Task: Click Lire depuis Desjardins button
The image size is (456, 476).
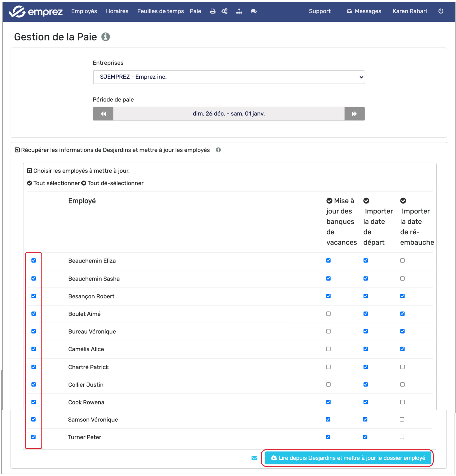Action: (348, 458)
